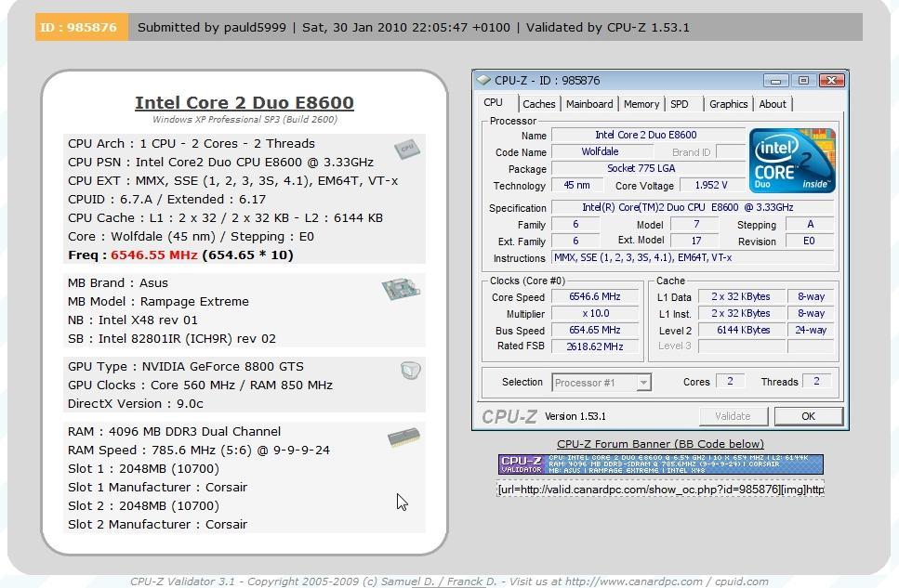Click the Core Speed value 6546.6 MHz

point(595,296)
